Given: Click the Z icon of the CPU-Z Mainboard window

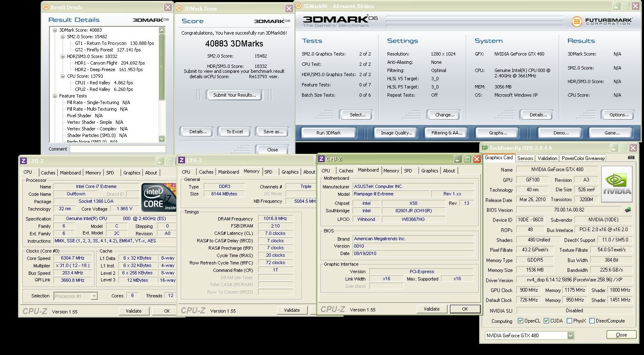Looking at the screenshot, I should (x=322, y=159).
